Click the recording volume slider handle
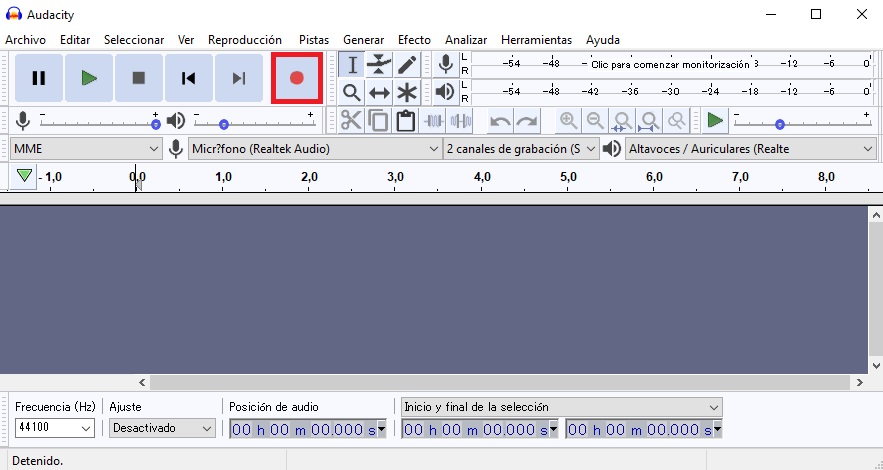The height and width of the screenshot is (470, 883). [156, 124]
